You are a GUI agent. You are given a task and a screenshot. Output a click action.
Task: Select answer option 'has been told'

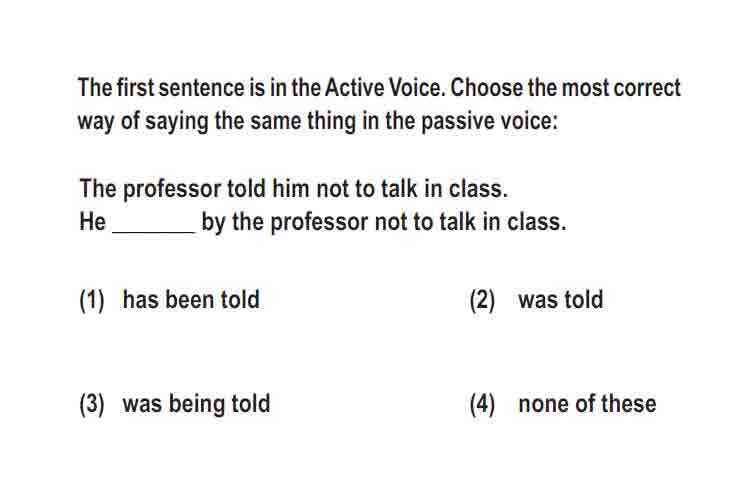(x=191, y=300)
